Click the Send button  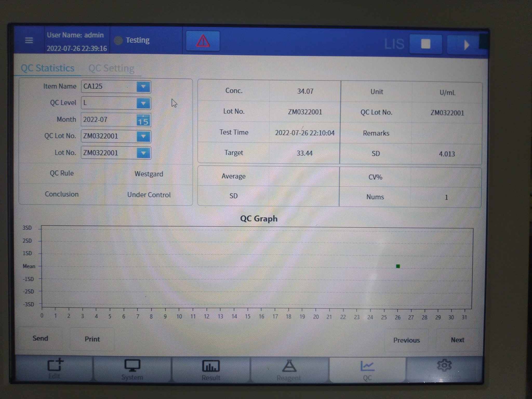point(40,338)
